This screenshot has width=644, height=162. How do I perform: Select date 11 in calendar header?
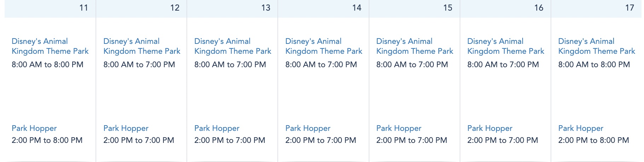(84, 8)
